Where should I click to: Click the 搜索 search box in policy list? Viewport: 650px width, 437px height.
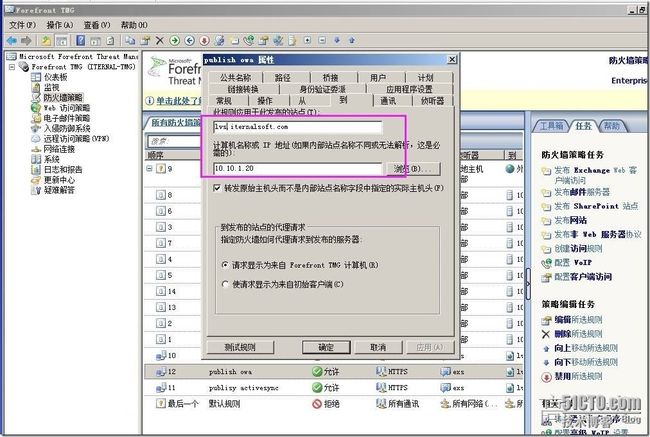click(x=174, y=141)
